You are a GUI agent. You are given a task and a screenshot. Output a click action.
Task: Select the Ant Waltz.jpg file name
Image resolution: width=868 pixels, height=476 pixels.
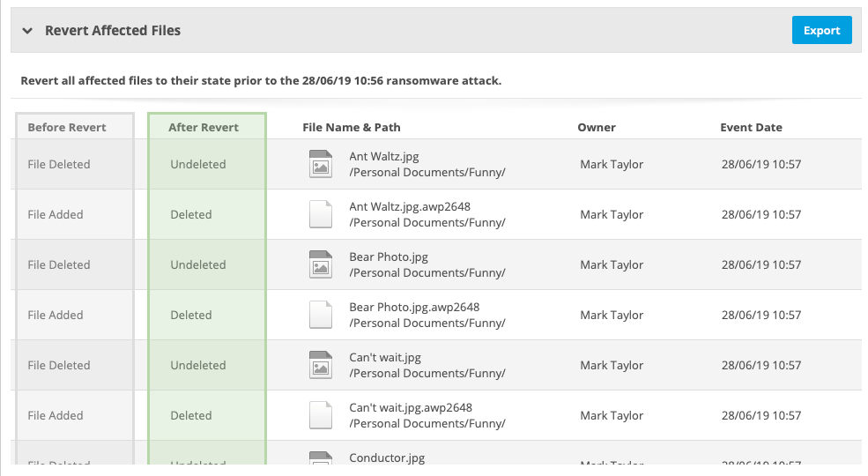coord(384,157)
